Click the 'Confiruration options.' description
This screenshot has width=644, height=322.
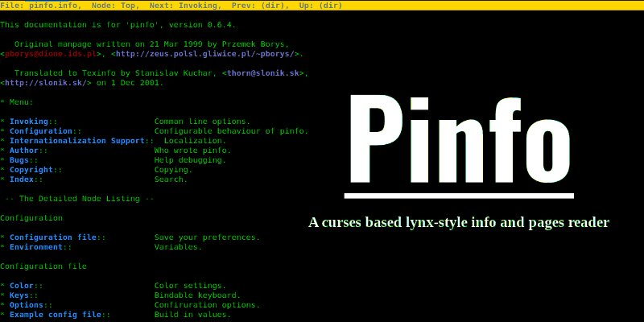click(207, 305)
